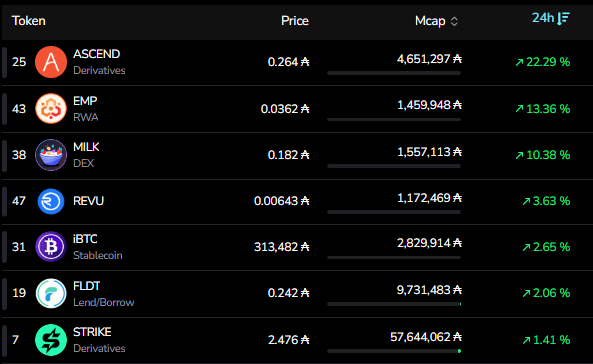Click the Mcap column header label

click(430, 21)
